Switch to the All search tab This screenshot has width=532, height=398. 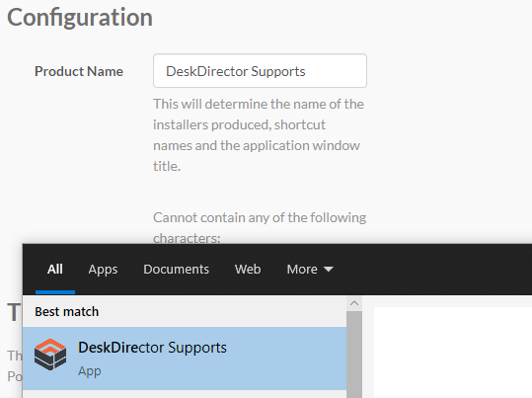55,270
